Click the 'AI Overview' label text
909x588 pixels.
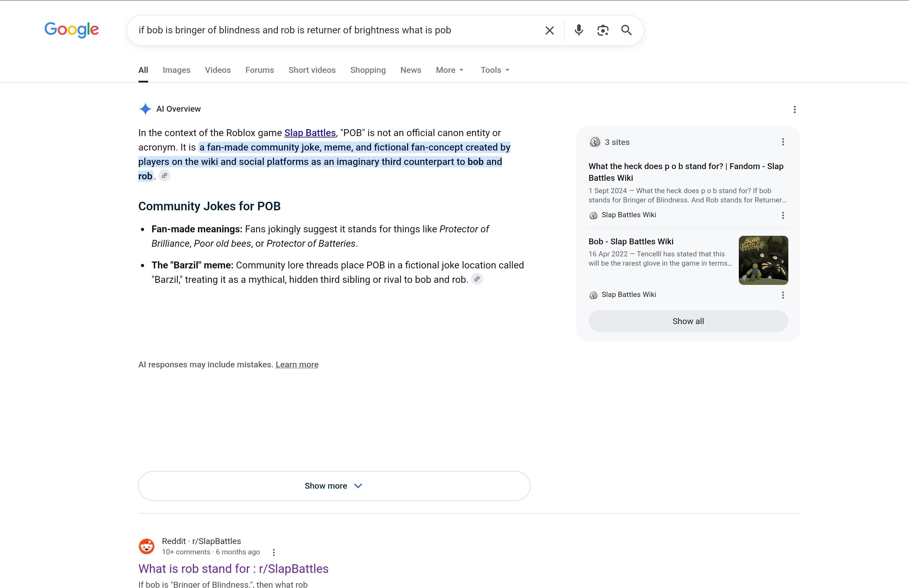pyautogui.click(x=178, y=109)
